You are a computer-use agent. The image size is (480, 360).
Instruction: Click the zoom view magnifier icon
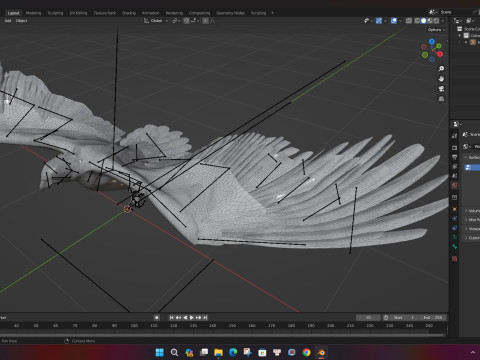[x=441, y=69]
